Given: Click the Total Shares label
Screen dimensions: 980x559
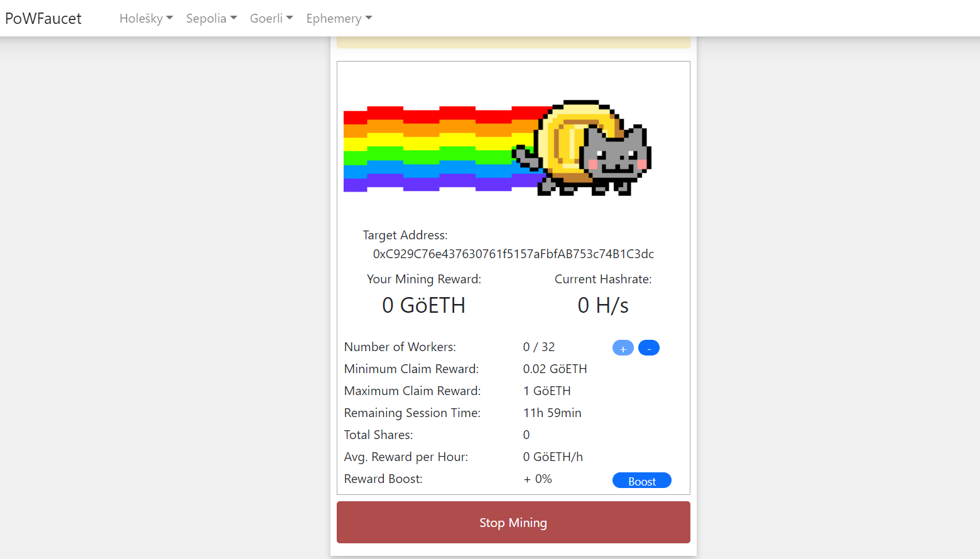Looking at the screenshot, I should 379,435.
